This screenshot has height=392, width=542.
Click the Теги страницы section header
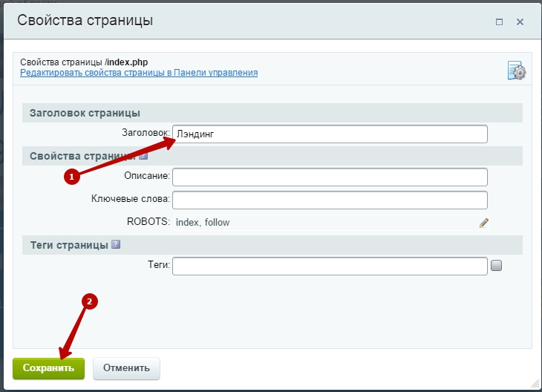69,245
